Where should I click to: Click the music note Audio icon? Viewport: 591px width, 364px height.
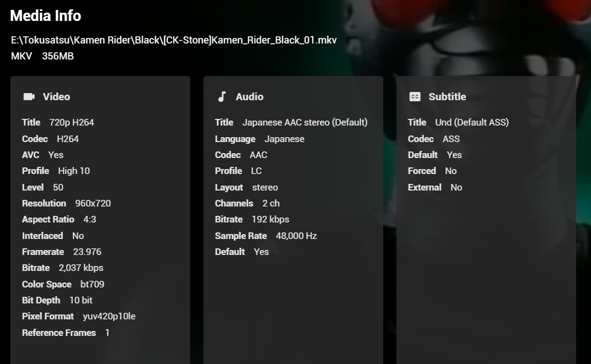222,97
